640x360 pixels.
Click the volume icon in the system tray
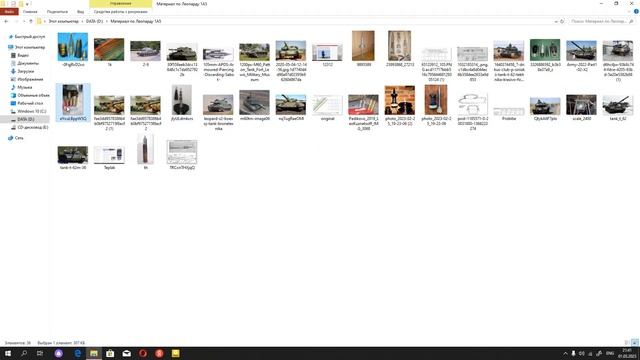click(x=582, y=353)
